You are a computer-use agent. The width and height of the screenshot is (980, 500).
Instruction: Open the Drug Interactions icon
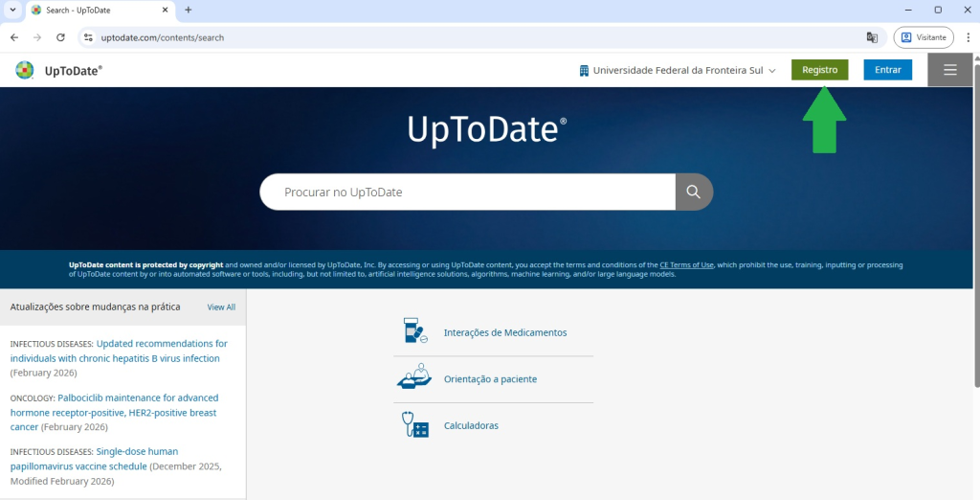(x=414, y=332)
